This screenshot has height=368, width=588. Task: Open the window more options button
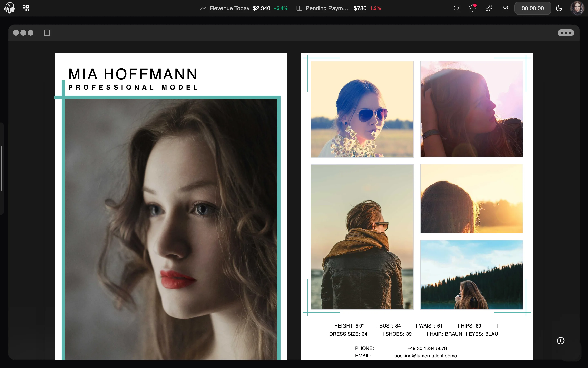point(566,33)
